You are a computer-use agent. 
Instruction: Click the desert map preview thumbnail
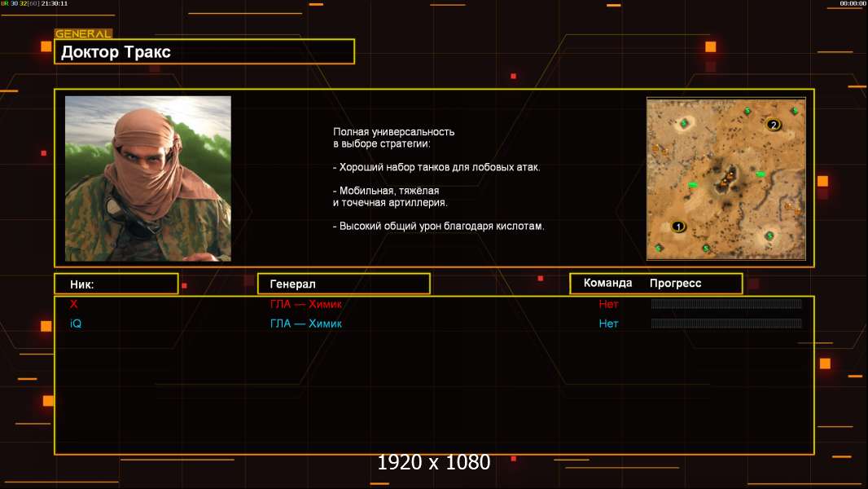tap(726, 178)
